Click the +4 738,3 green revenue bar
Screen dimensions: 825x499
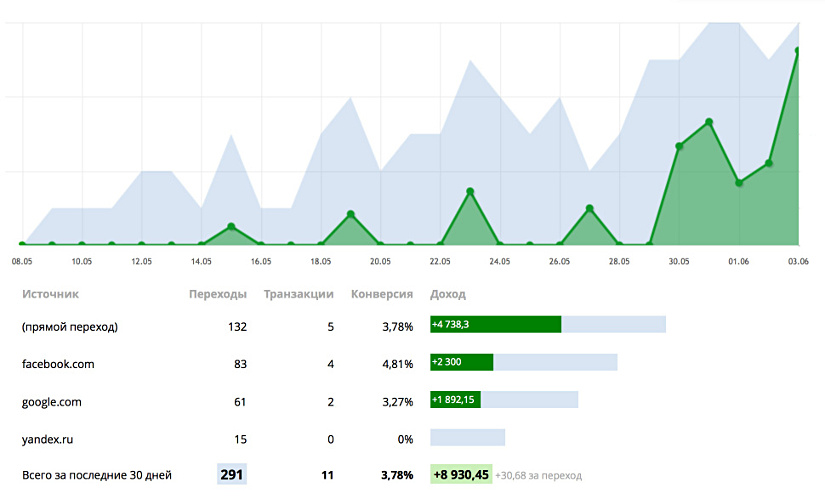(495, 325)
